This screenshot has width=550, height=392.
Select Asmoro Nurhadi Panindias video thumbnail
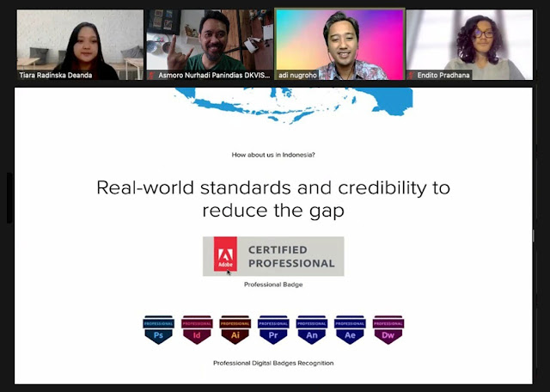click(x=210, y=45)
